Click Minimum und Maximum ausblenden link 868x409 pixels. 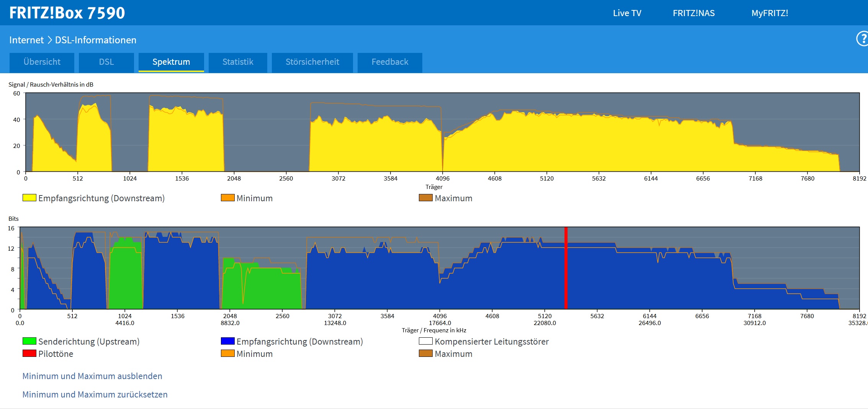92,376
